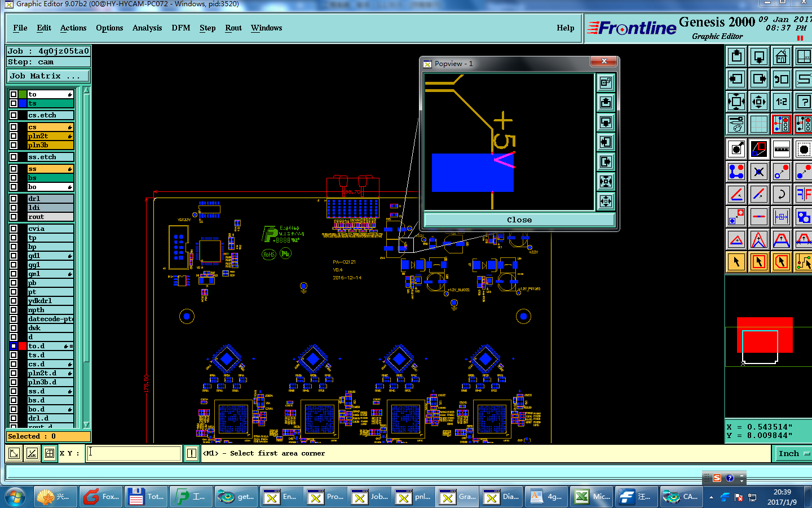Viewport: 812px width, 508px height.
Task: Open the Total Commander taskbar item
Action: click(145, 497)
